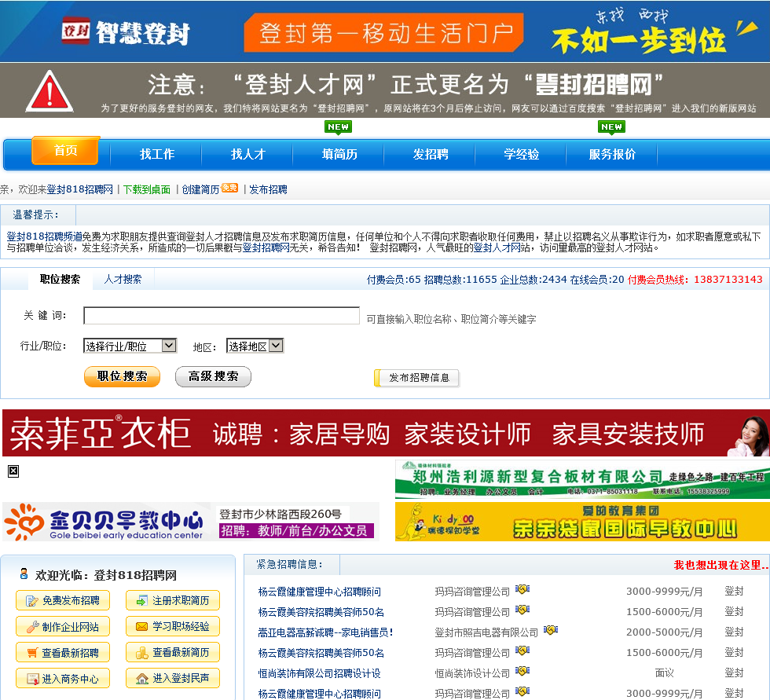Viewport: 770px width, 700px height.
Task: Click 学习职场经验 button
Action: pos(173,626)
